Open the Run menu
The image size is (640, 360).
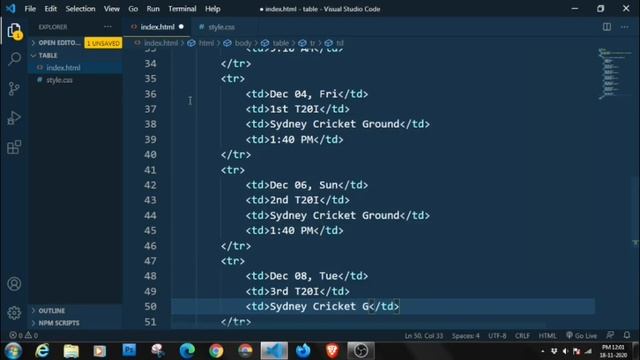pos(153,9)
